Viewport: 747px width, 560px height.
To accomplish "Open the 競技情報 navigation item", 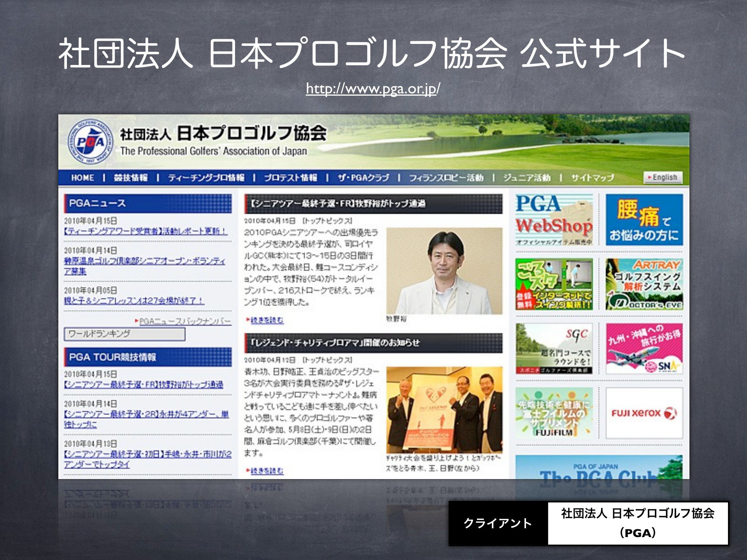I will pos(130,178).
